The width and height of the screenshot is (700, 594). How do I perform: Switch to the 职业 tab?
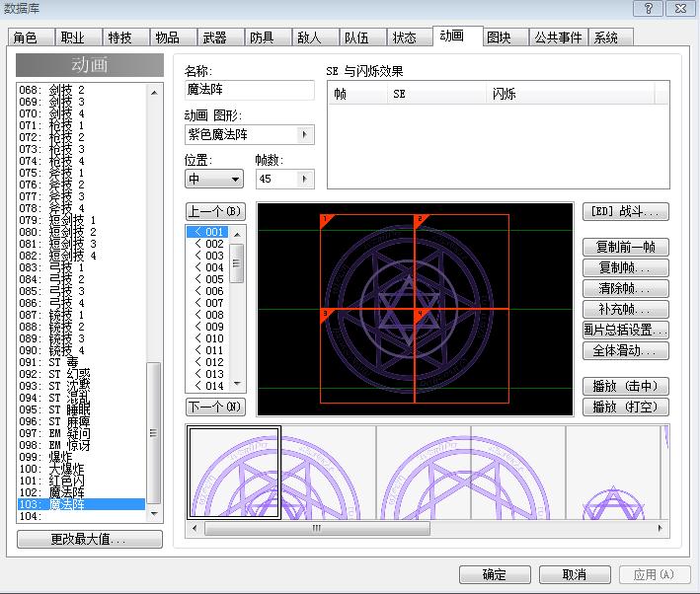(x=78, y=37)
